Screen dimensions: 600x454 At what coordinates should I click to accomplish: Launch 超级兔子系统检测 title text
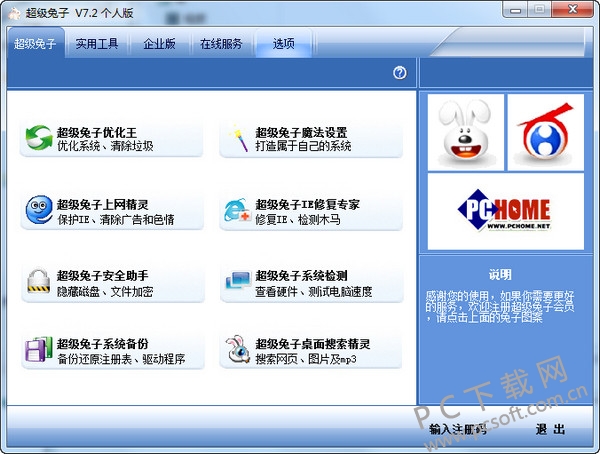[x=301, y=276]
